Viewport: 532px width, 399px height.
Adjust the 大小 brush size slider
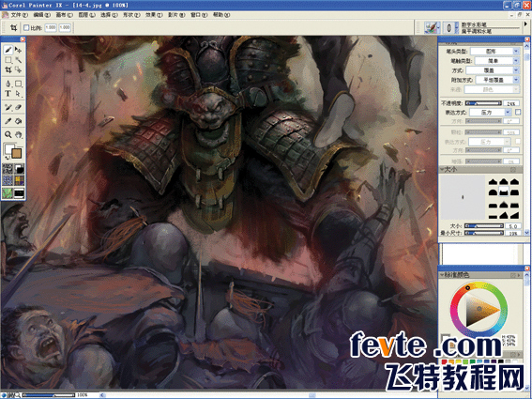pos(484,226)
